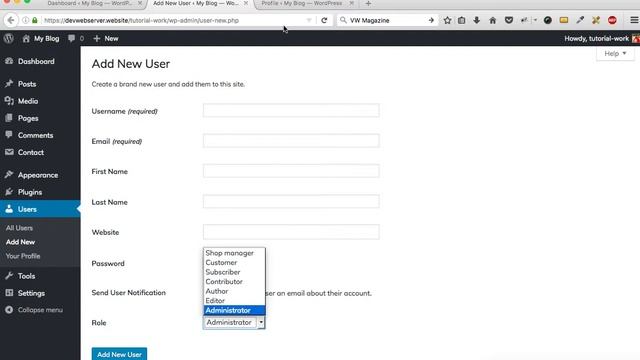This screenshot has width=640, height=360.
Task: Choose the highlighted Administrator option
Action: (x=234, y=310)
